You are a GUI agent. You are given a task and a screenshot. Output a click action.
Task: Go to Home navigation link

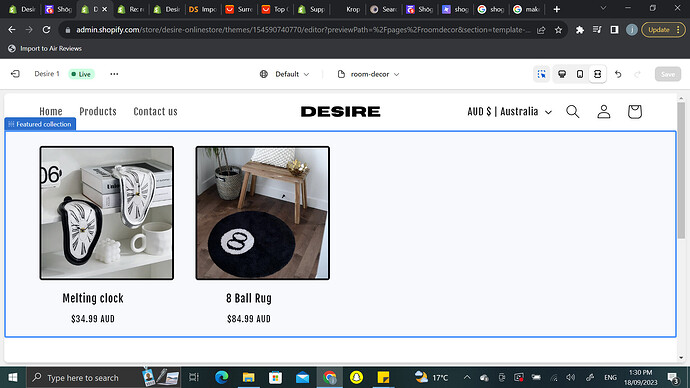(x=51, y=112)
